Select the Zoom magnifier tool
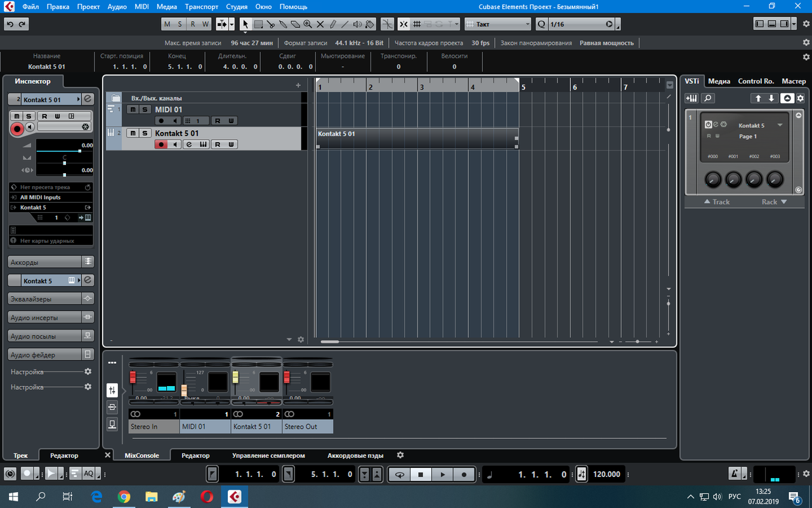 point(308,24)
